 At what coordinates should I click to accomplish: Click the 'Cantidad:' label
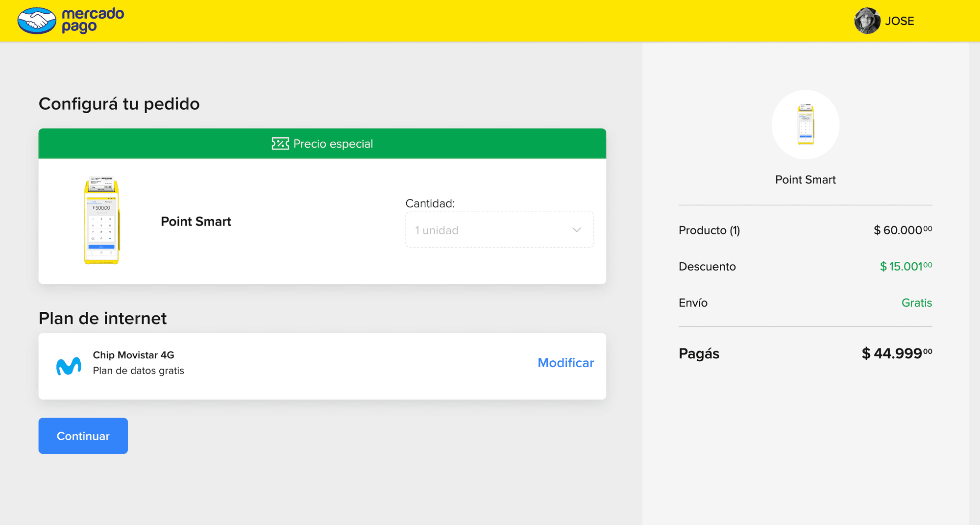coord(430,203)
